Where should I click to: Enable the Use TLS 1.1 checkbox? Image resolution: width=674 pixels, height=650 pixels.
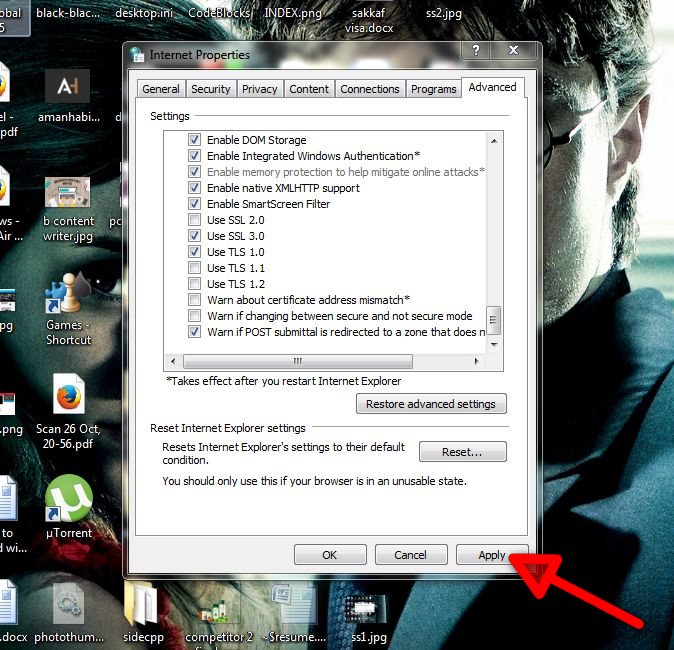[194, 268]
